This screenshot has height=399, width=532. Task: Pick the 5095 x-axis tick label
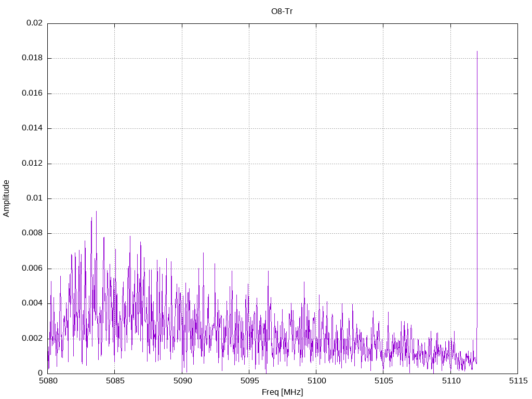pyautogui.click(x=249, y=381)
